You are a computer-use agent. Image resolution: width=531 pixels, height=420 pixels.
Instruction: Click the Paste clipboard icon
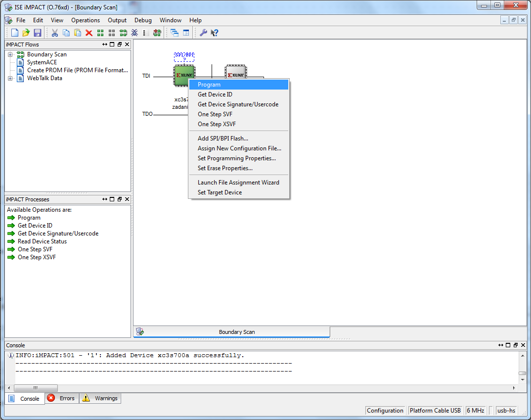point(78,33)
